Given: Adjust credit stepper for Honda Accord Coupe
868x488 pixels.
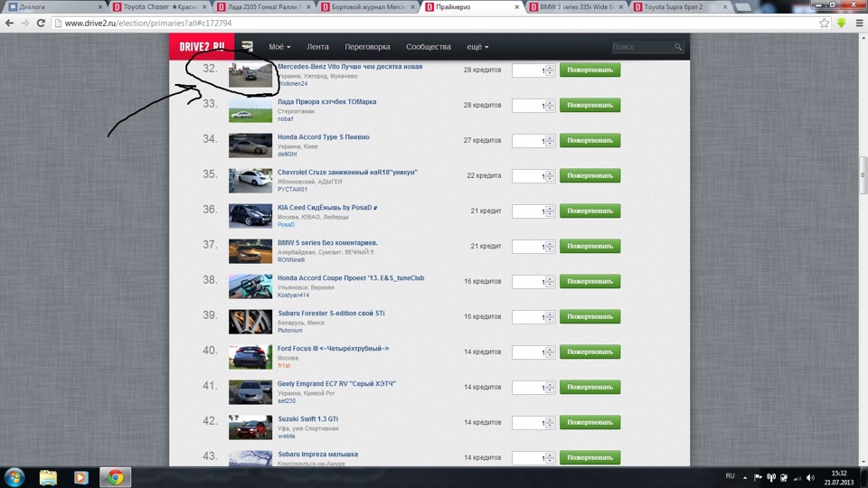Looking at the screenshot, I should (549, 282).
